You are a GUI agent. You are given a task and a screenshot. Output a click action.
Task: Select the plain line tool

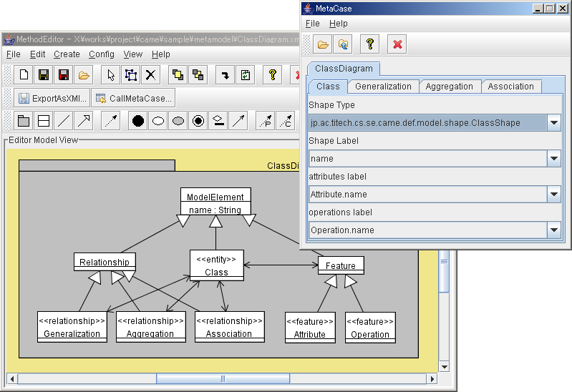point(64,121)
